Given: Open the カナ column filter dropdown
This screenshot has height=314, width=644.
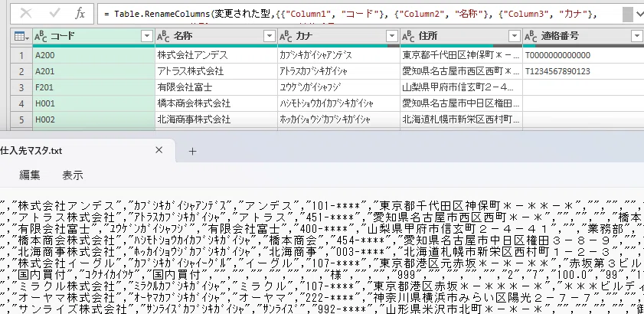Looking at the screenshot, I should coord(392,36).
